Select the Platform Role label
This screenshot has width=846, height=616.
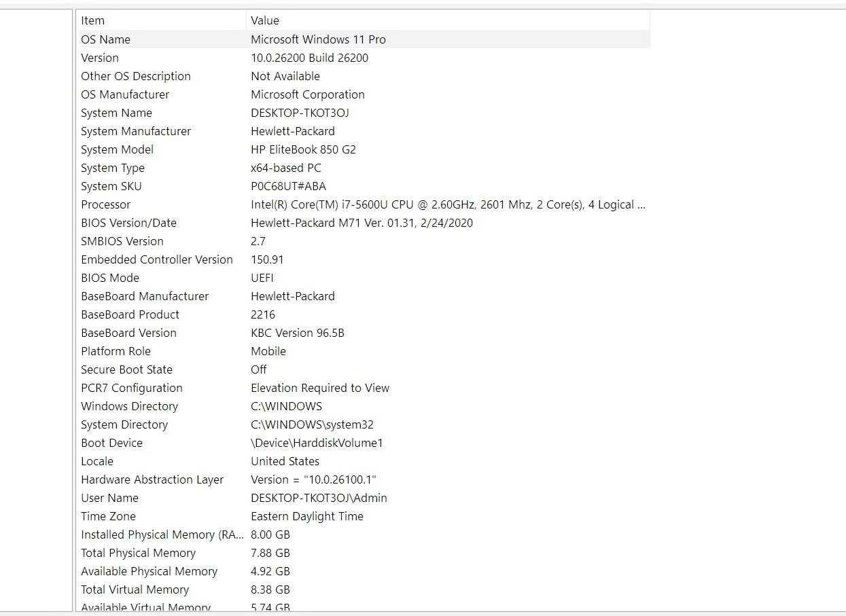tap(116, 351)
